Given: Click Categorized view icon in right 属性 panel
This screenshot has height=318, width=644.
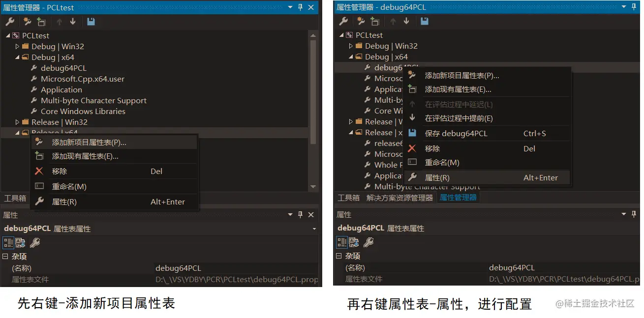Looking at the screenshot, I should (342, 242).
